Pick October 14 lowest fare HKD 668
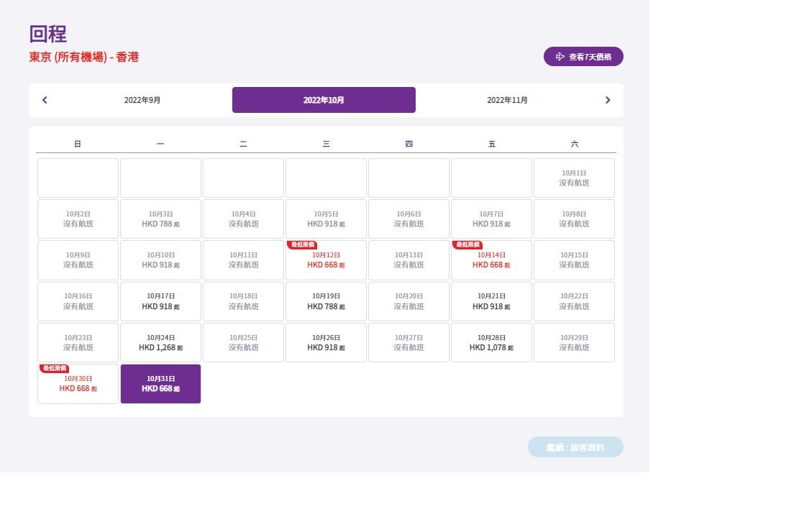 (x=491, y=260)
